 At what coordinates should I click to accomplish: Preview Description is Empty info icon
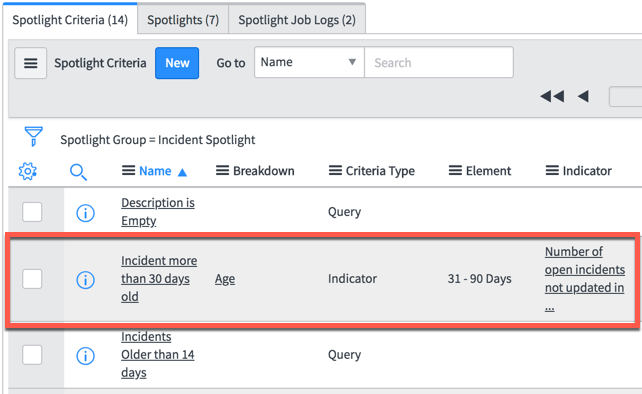[x=86, y=213]
